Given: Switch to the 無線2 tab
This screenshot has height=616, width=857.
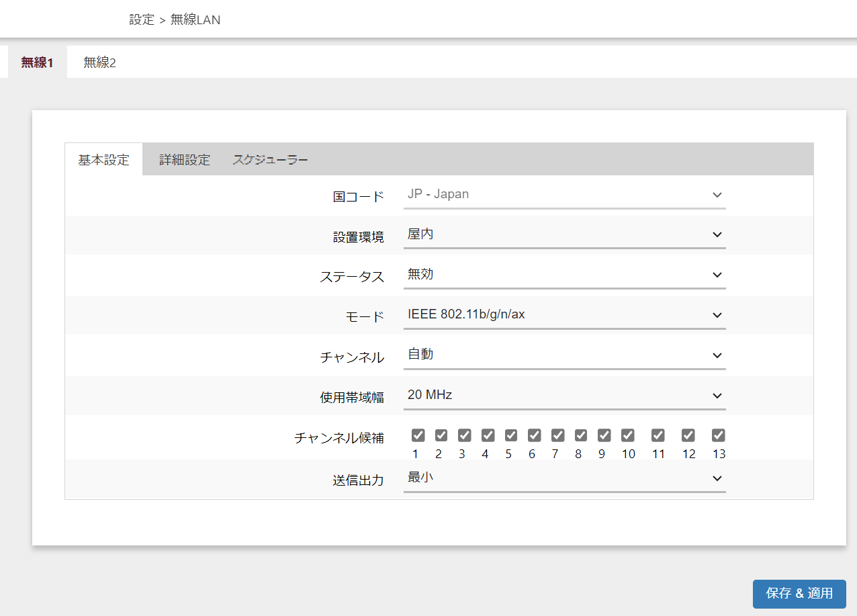Looking at the screenshot, I should [x=99, y=62].
